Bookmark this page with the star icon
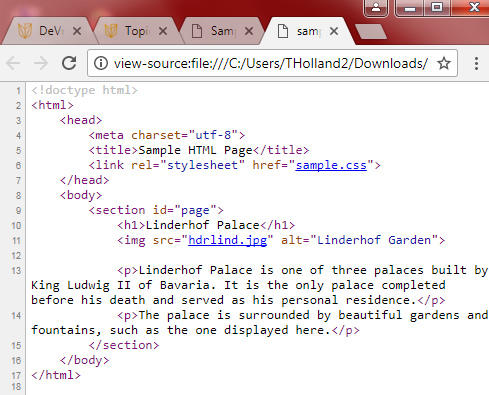 pyautogui.click(x=444, y=63)
